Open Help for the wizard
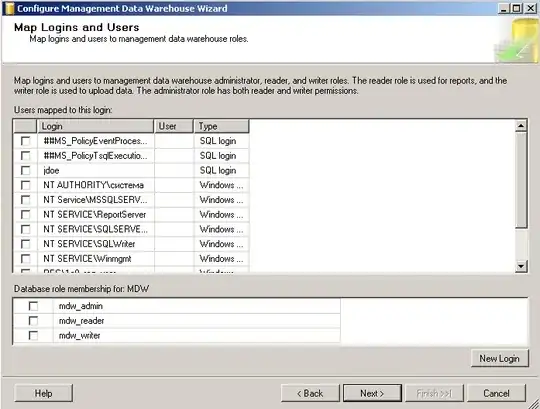Screen dimensions: 540x409 [x=43, y=393]
